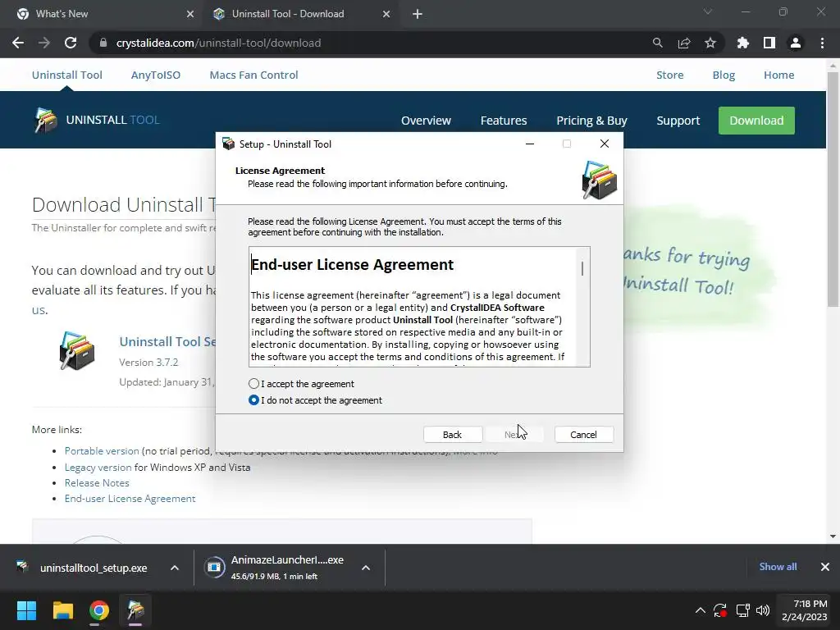The height and width of the screenshot is (630, 840).
Task: Click the Chrome taskbar icon
Action: point(99,610)
